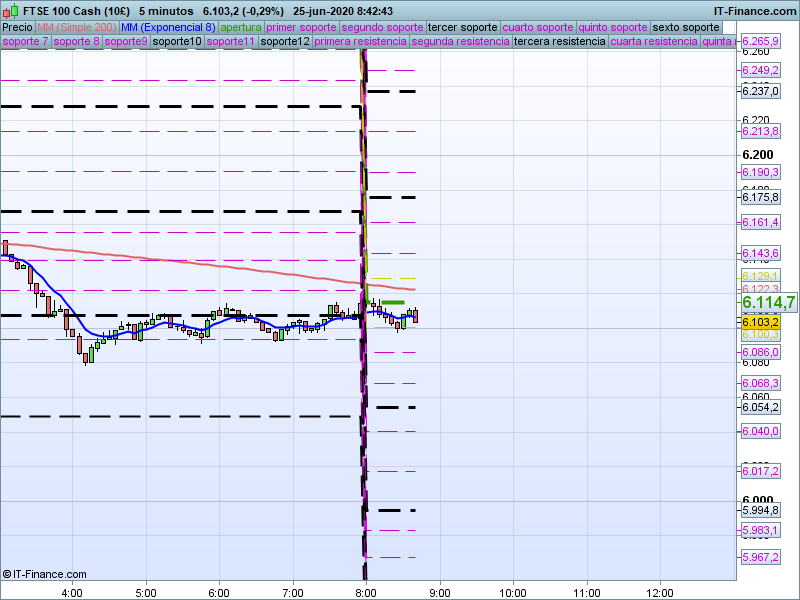
Task: Click the primera resistencia legend label
Action: [x=360, y=42]
